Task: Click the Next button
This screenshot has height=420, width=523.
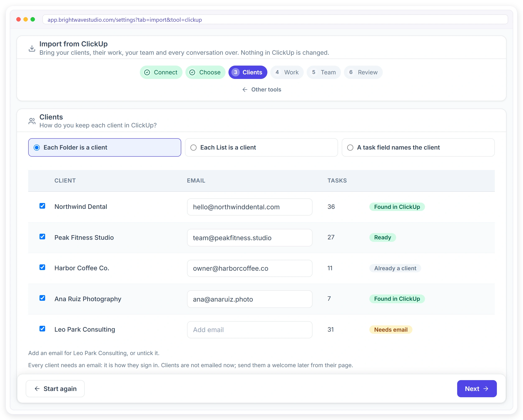Action: [x=477, y=389]
